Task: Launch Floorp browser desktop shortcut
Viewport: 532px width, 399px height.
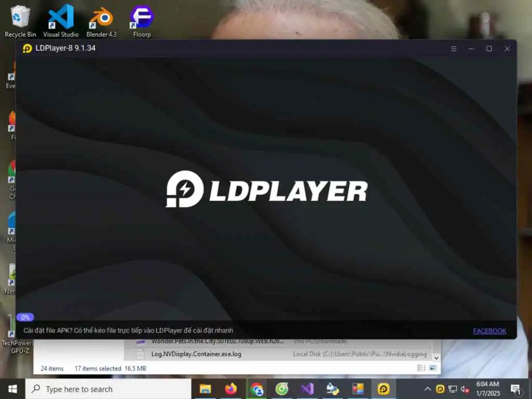Action: (142, 21)
